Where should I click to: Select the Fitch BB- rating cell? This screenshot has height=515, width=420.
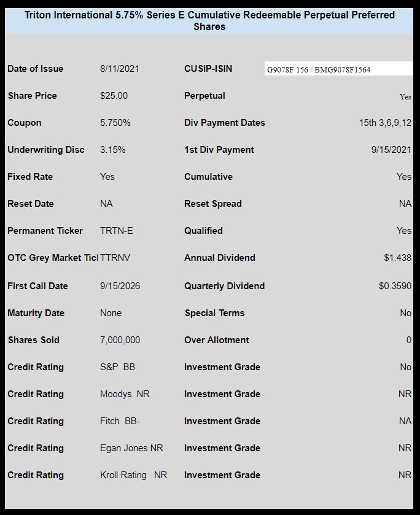120,421
